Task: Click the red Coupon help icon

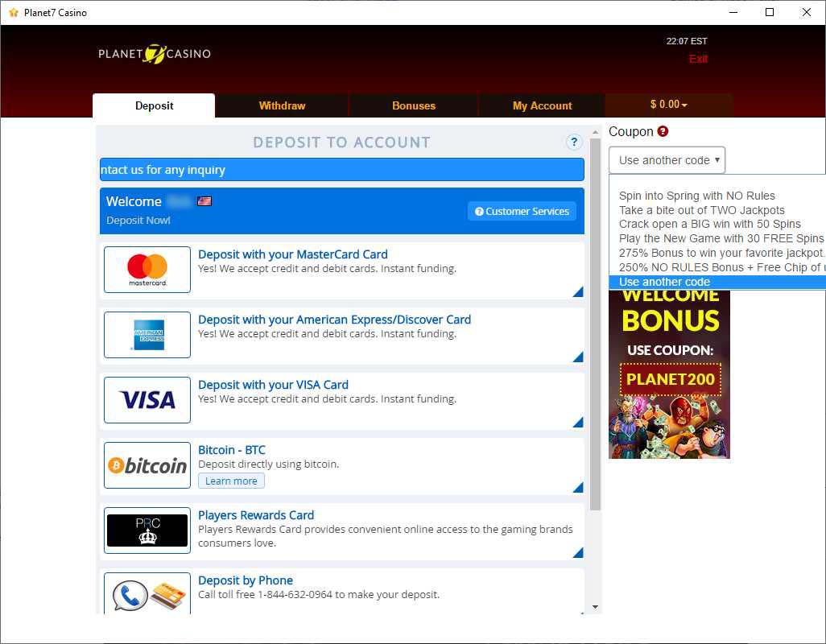Action: (x=663, y=131)
